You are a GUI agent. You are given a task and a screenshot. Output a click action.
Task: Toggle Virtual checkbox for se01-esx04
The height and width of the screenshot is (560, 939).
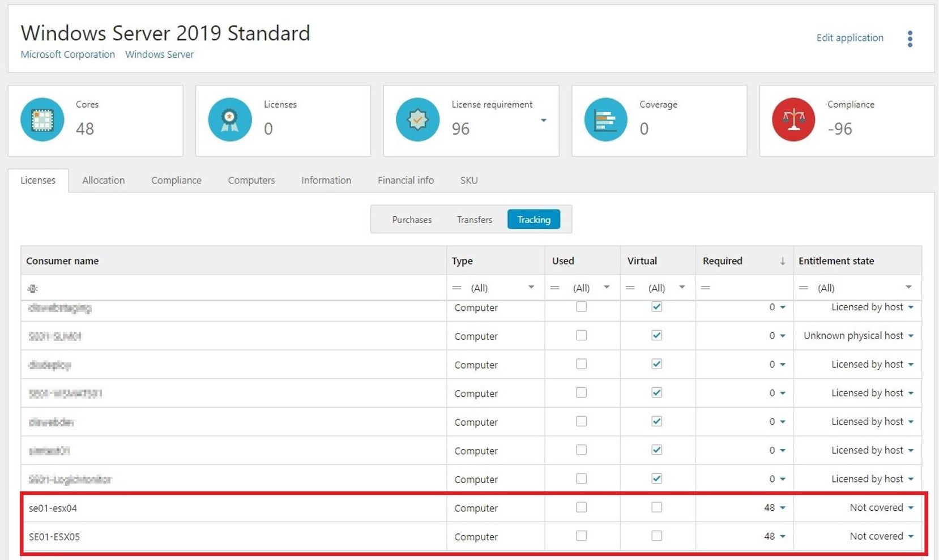pyautogui.click(x=656, y=507)
